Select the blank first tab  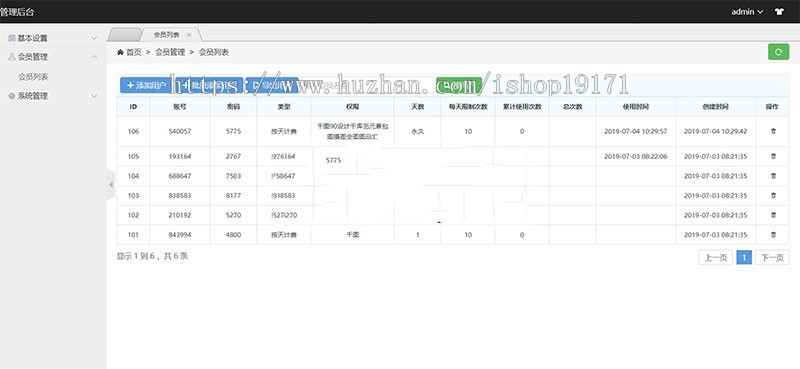[x=124, y=35]
